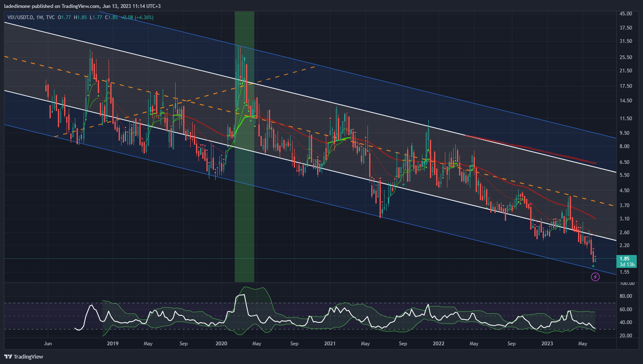Click the 60.00 indicator axis label

(626, 310)
